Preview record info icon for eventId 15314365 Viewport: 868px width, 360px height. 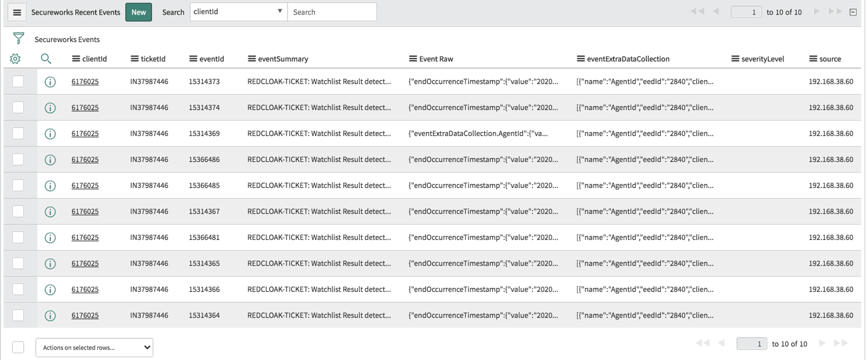50,264
